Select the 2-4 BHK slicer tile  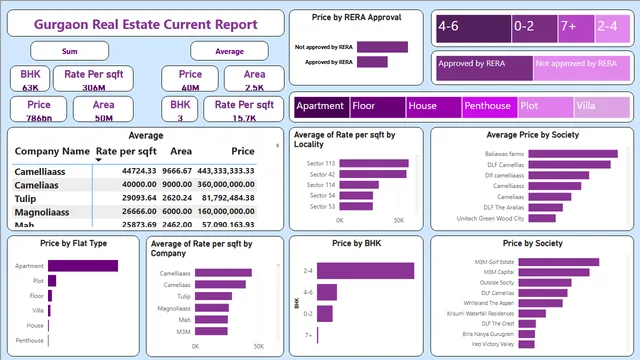point(613,29)
